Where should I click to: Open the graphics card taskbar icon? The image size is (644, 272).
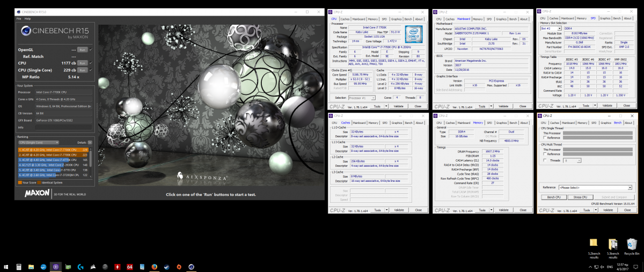pos(68,267)
